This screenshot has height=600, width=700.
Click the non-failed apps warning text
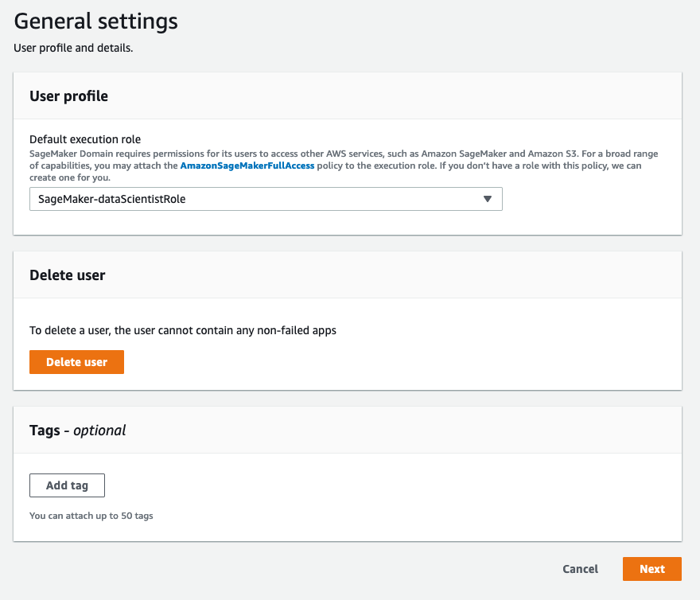[x=183, y=330]
